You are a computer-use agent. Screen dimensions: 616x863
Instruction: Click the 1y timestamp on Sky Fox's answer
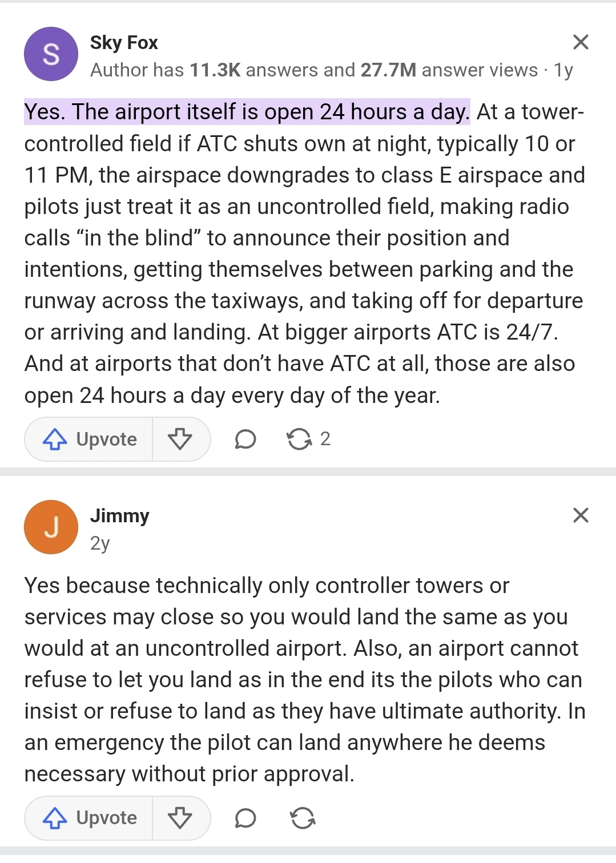click(x=563, y=70)
